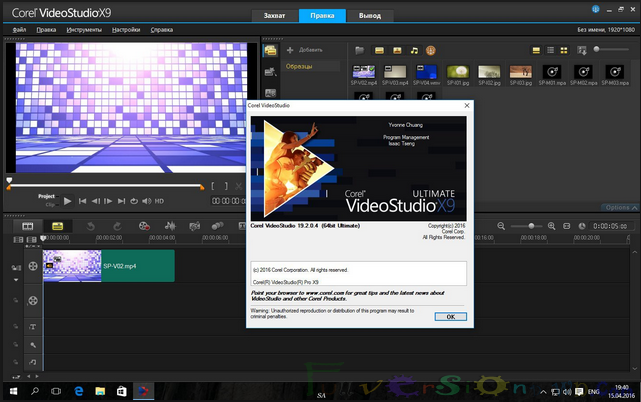Click the project duration clock icon

tap(582, 226)
